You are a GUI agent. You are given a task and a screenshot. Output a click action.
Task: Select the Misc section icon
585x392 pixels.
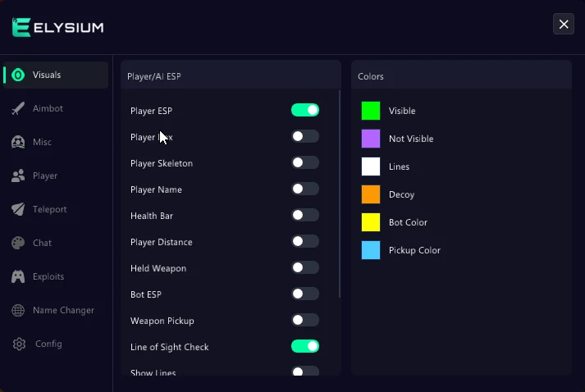click(18, 142)
